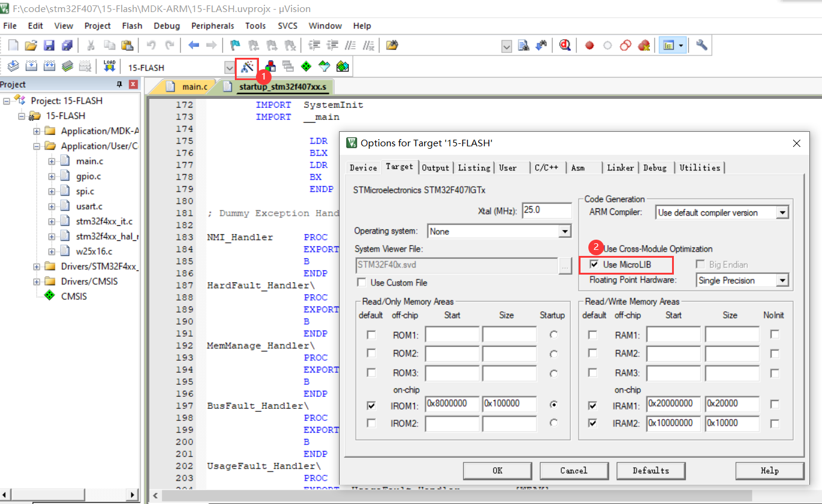Click the Incremental find binoculars icon
This screenshot has width=822, height=504.
[x=541, y=45]
